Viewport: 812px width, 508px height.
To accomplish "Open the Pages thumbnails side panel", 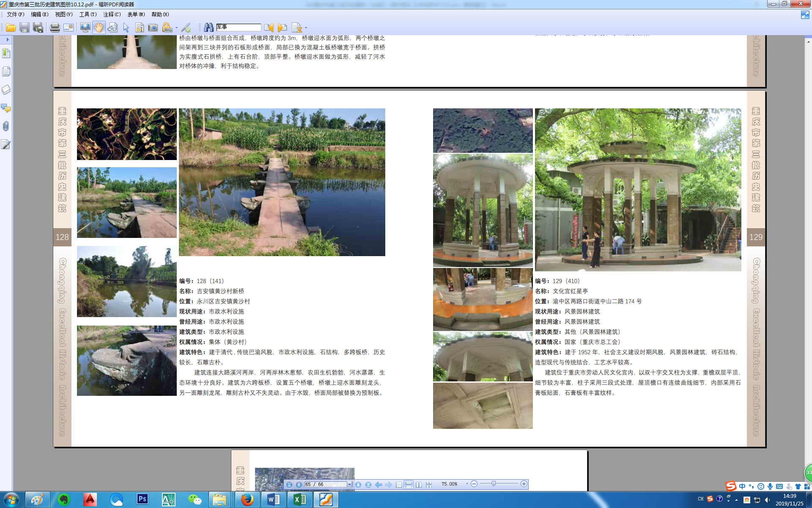I will pyautogui.click(x=6, y=72).
